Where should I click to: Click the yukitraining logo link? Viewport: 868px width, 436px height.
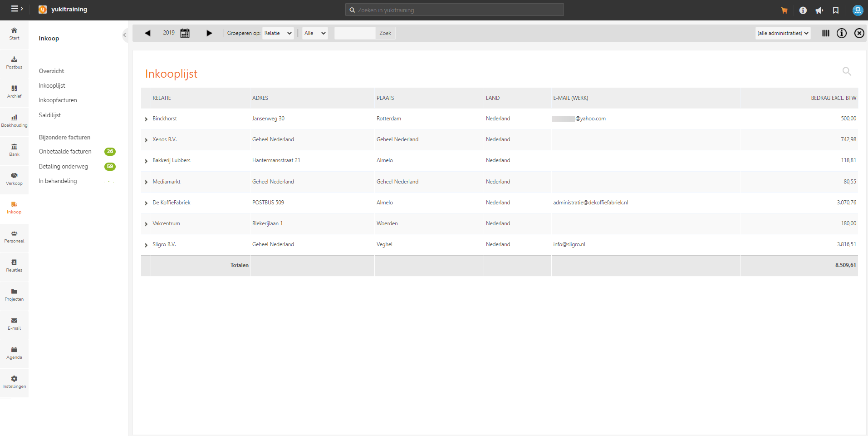[63, 10]
